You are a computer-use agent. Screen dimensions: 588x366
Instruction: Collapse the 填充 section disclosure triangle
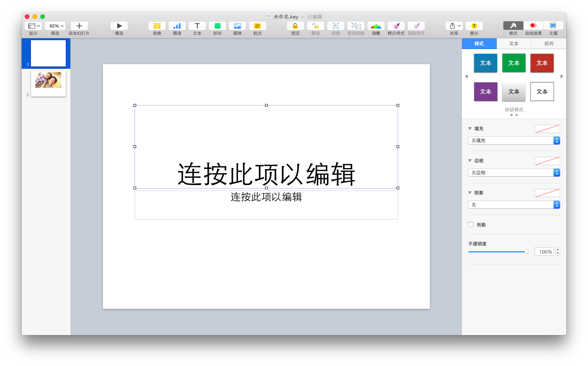tap(470, 128)
